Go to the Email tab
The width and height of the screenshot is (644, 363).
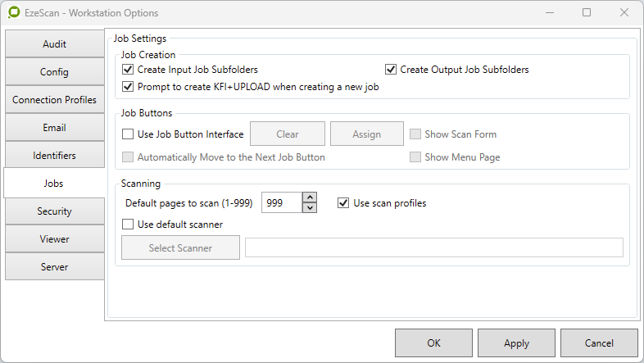click(x=55, y=128)
